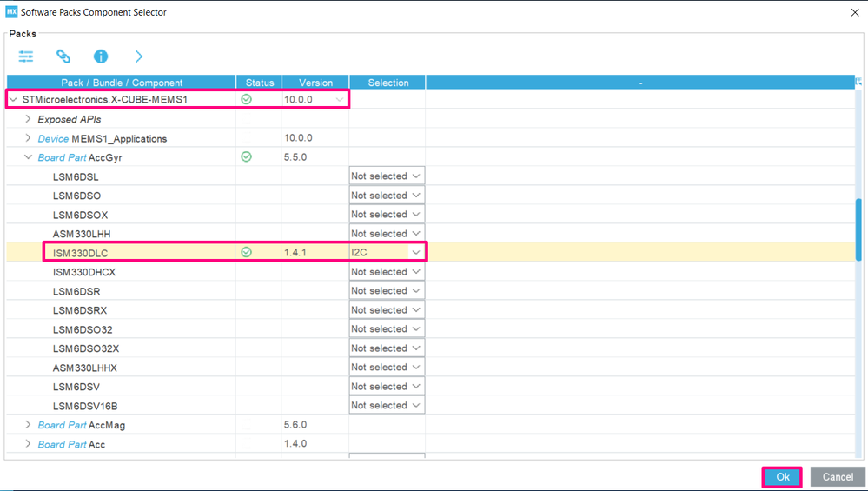Expand Board Part Acc node
Screen dimensions: 868x491
tap(28, 444)
